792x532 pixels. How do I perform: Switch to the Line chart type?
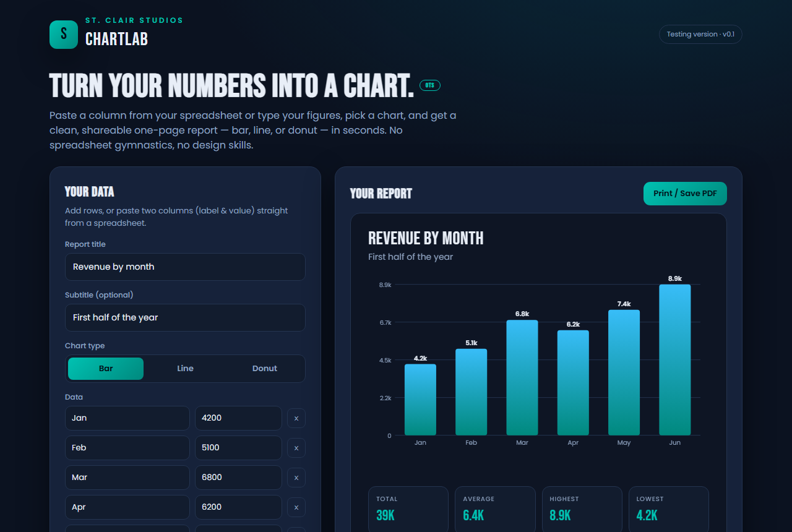click(x=185, y=369)
